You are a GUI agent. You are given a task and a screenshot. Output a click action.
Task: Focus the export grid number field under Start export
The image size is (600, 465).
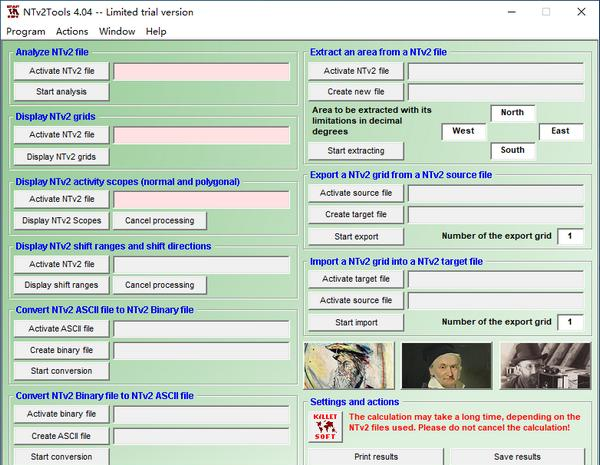[x=570, y=236]
